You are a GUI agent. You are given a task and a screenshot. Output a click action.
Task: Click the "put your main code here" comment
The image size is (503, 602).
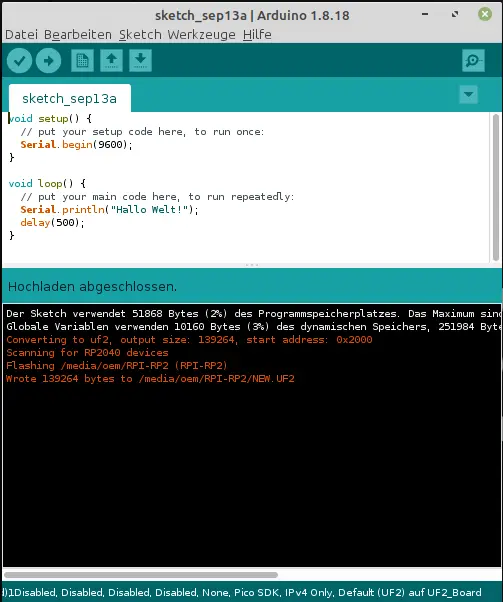click(x=157, y=197)
